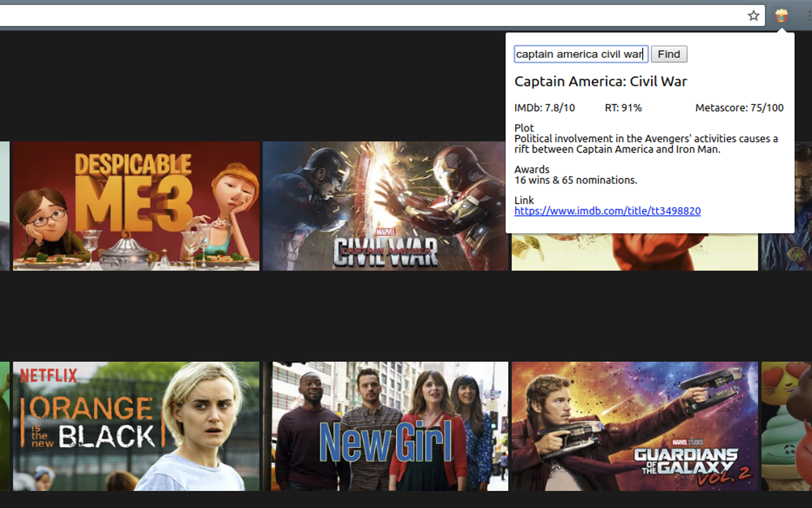Click the movie search text field
This screenshot has width=812, height=508.
click(581, 54)
